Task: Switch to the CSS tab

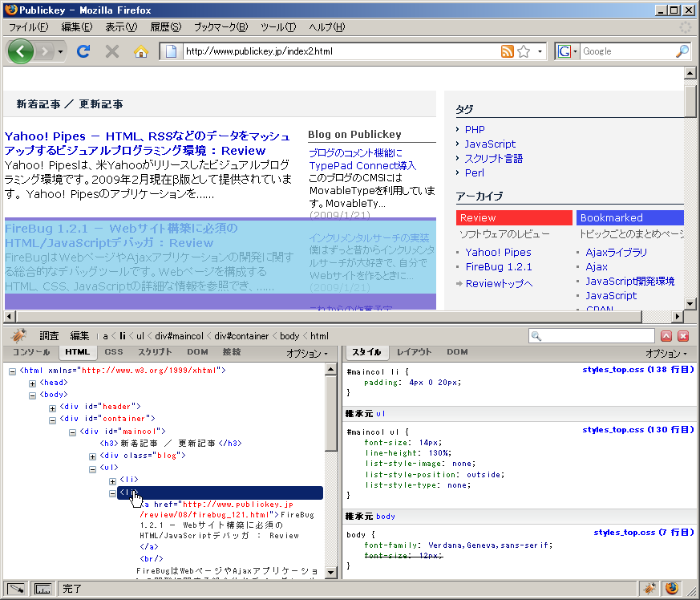Action: pyautogui.click(x=113, y=352)
